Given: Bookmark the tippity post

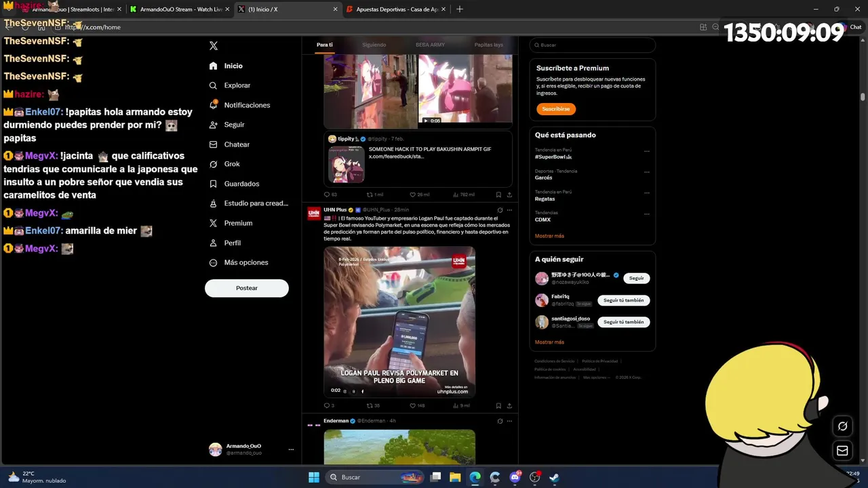Looking at the screenshot, I should tap(498, 195).
